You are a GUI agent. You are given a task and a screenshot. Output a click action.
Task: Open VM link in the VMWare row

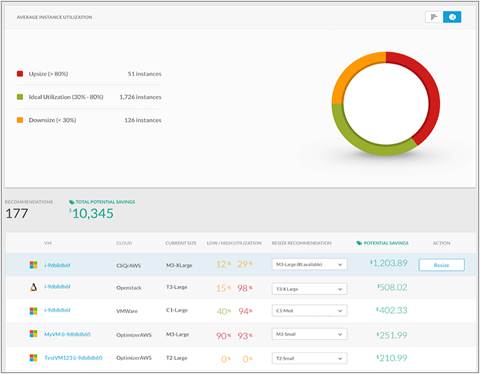pyautogui.click(x=57, y=310)
